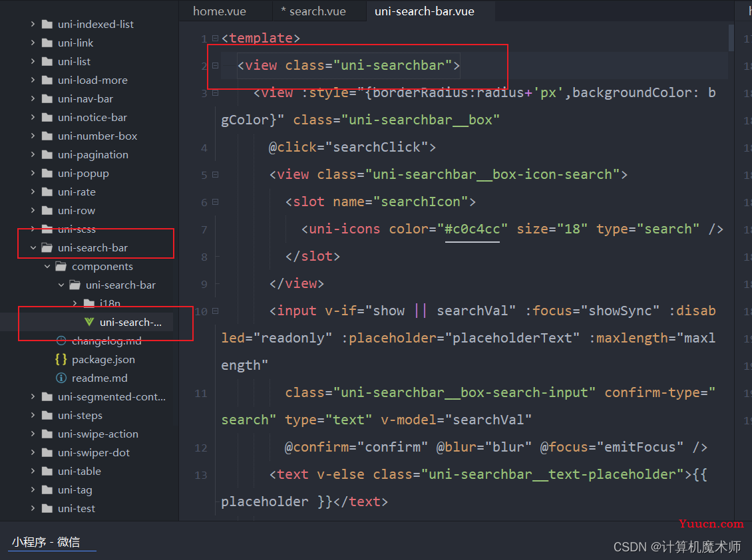Click the package.json braces icon
Image resolution: width=752 pixels, height=560 pixels.
point(61,359)
